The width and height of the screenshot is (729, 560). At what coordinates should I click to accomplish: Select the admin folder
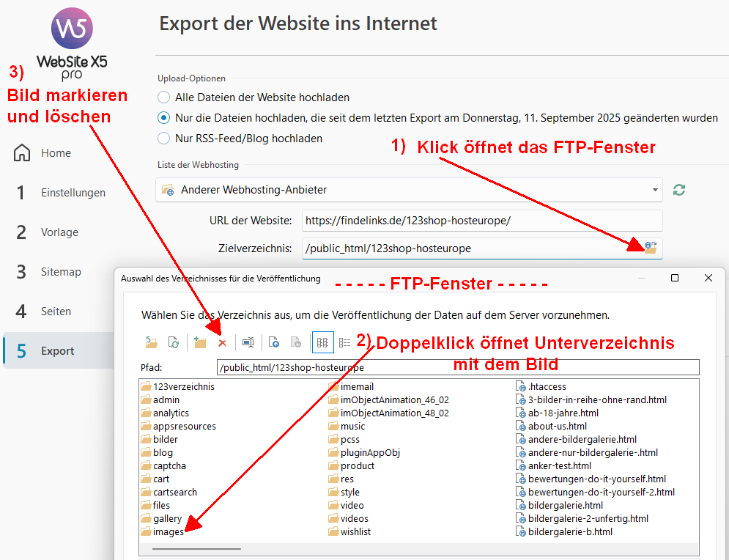pyautogui.click(x=160, y=399)
